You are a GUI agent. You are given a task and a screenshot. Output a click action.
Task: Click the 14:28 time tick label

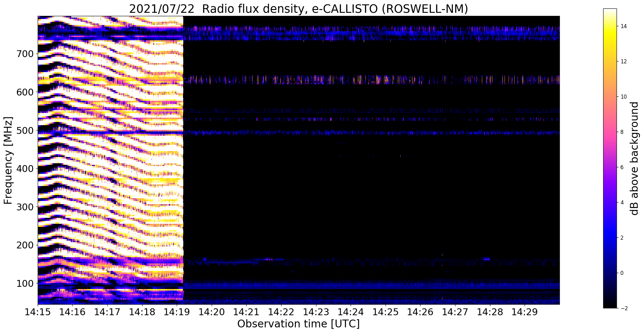pos(490,312)
